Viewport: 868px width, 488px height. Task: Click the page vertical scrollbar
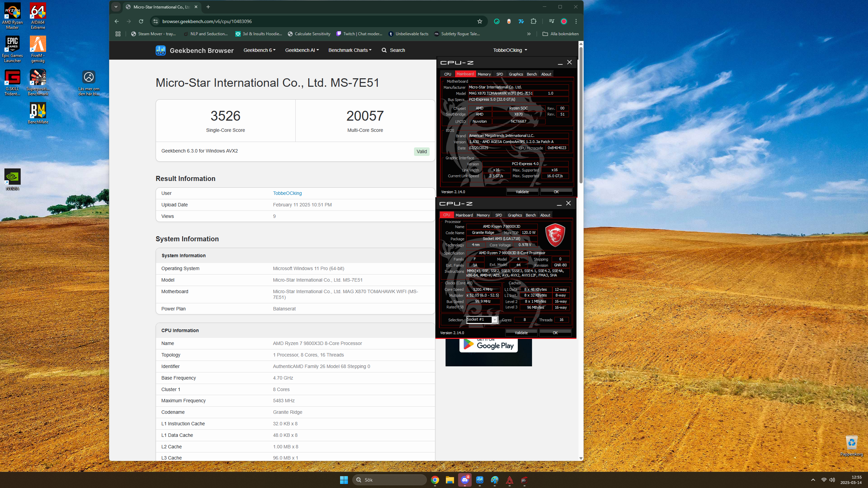[x=581, y=115]
